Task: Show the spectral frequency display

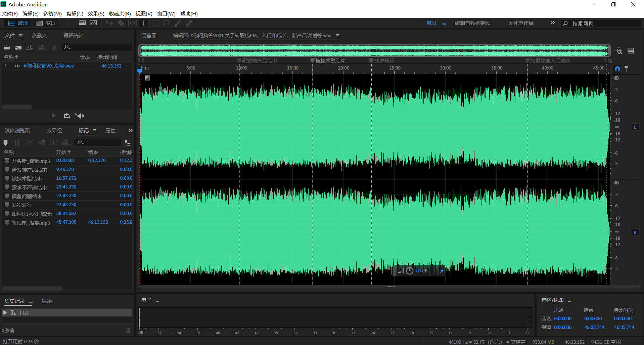Action: tap(82, 23)
